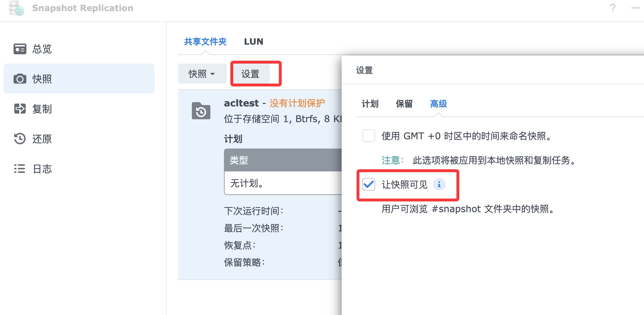This screenshot has height=315, width=644.
Task: Enable GMT +0 time zone naming checkbox
Action: pos(369,136)
